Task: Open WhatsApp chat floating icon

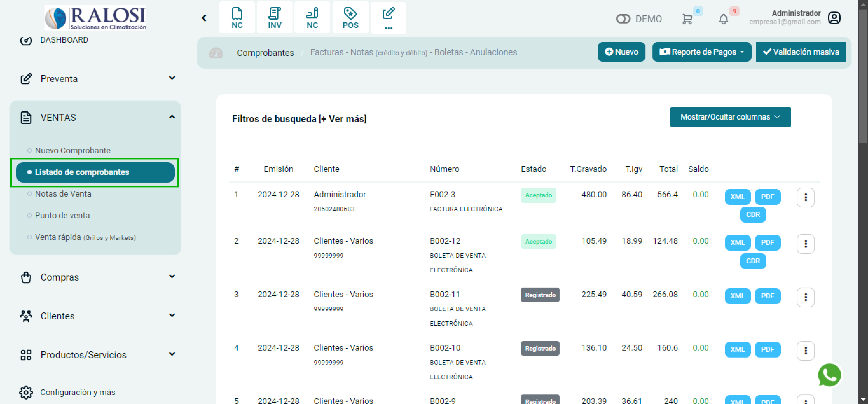Action: [x=829, y=375]
